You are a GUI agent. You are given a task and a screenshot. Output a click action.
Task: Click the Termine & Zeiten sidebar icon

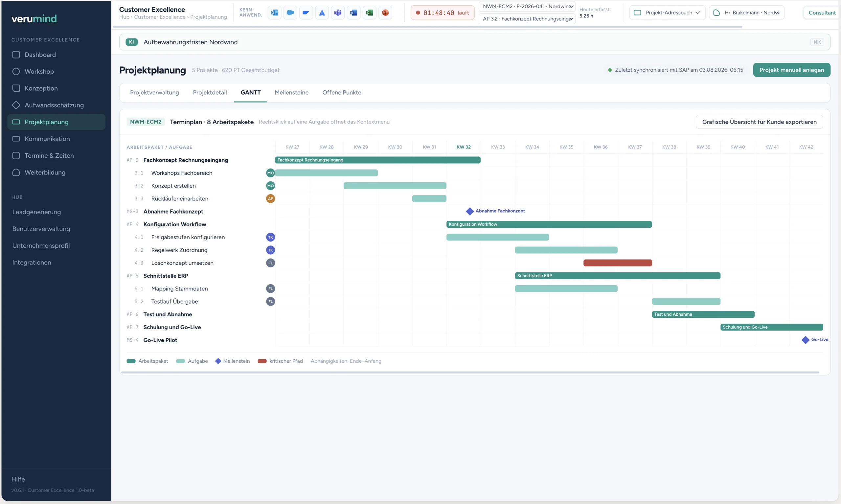pos(16,155)
